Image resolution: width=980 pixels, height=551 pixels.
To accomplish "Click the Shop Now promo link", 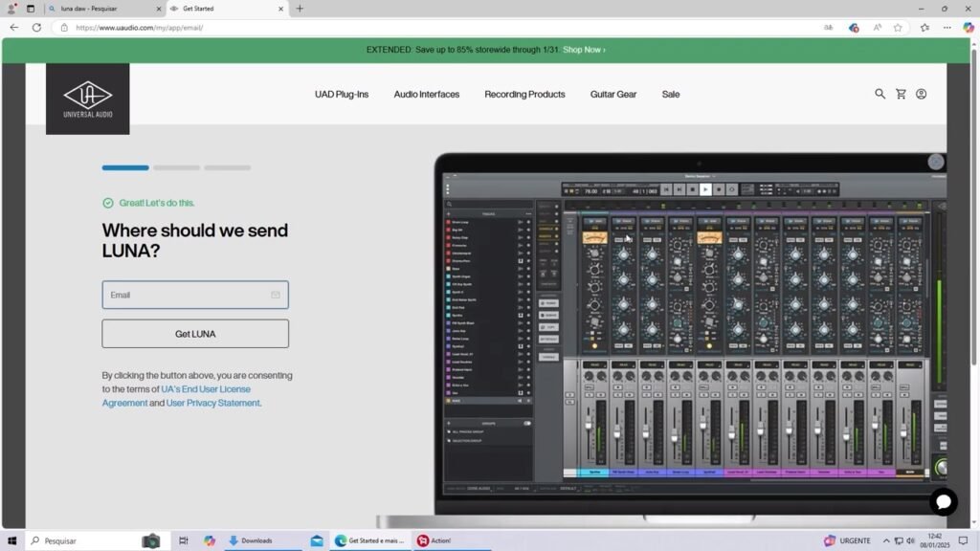I will pyautogui.click(x=584, y=50).
